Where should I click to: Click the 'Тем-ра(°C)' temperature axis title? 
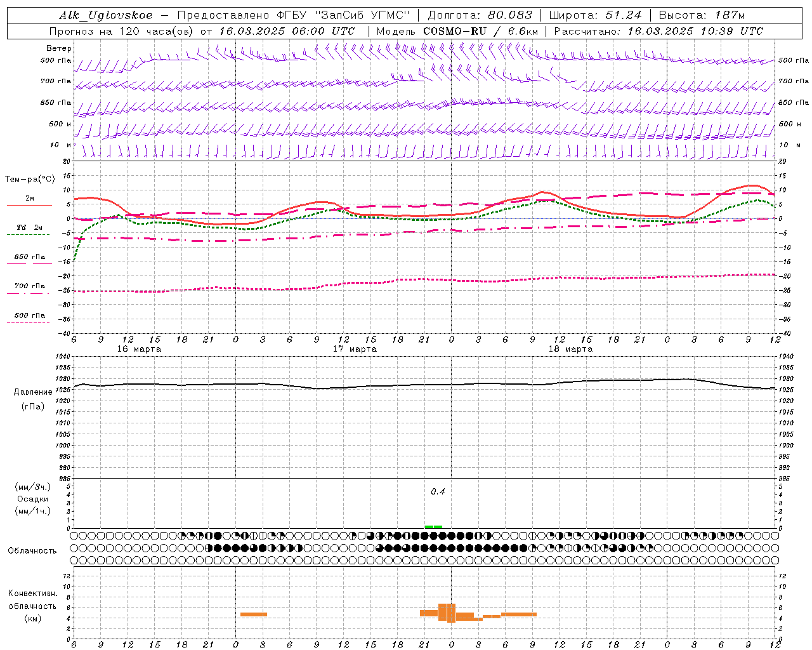coord(29,180)
